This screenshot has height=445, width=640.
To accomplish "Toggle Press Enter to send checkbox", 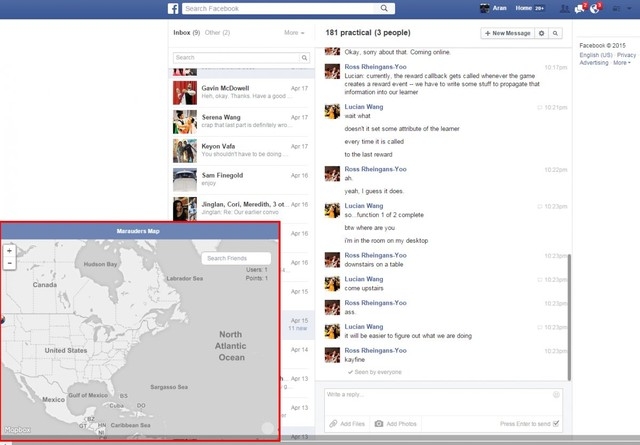I will tap(556, 424).
